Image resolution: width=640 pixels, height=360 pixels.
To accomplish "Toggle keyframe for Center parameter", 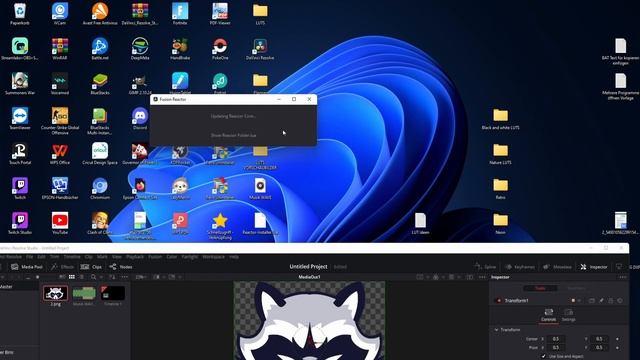I will pos(617,339).
